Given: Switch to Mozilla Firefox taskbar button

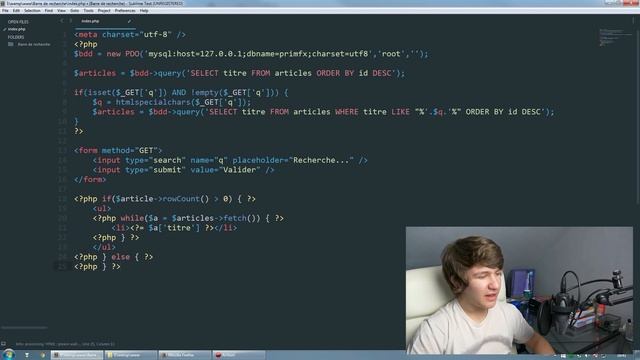Looking at the screenshot, I should click(185, 355).
